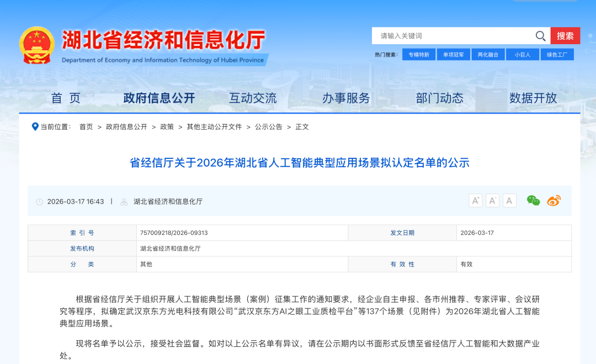The height and width of the screenshot is (364, 596).
Task: Open the 首页 navigation tab
Action: pyautogui.click(x=66, y=98)
